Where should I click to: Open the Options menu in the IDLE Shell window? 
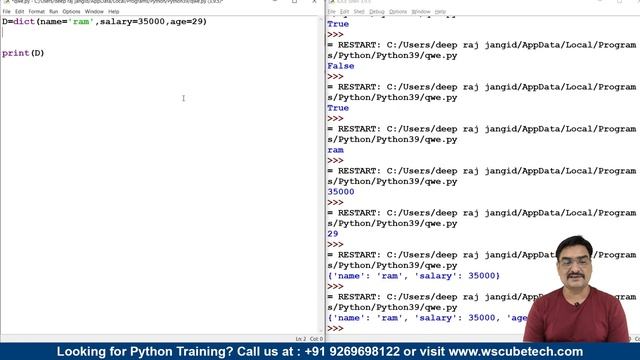coord(398,11)
